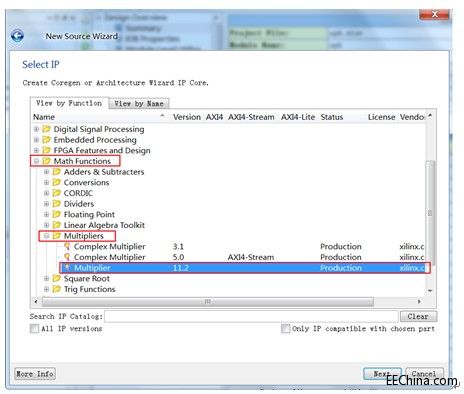Expand the Trig Functions node
464x394 pixels.
point(46,289)
